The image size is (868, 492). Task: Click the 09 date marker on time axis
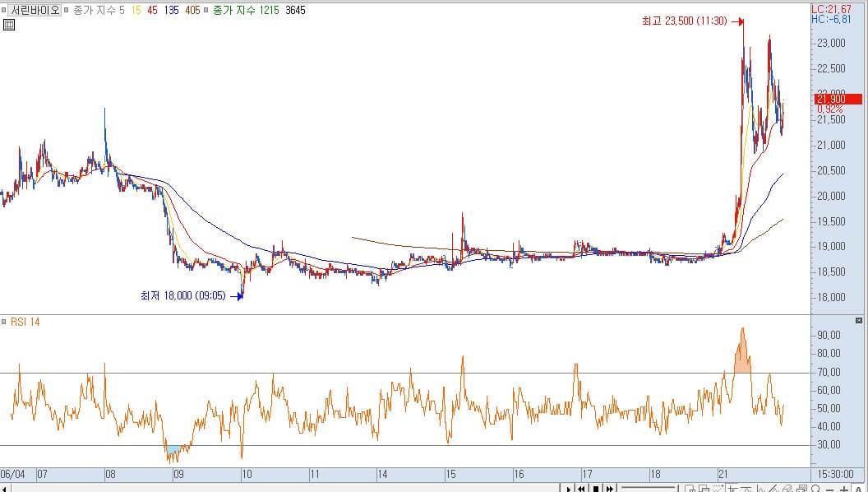point(178,474)
